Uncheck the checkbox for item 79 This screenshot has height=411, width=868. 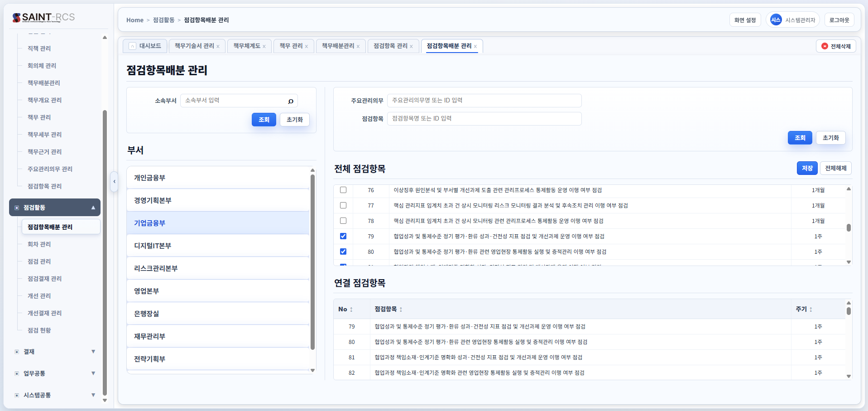tap(343, 237)
